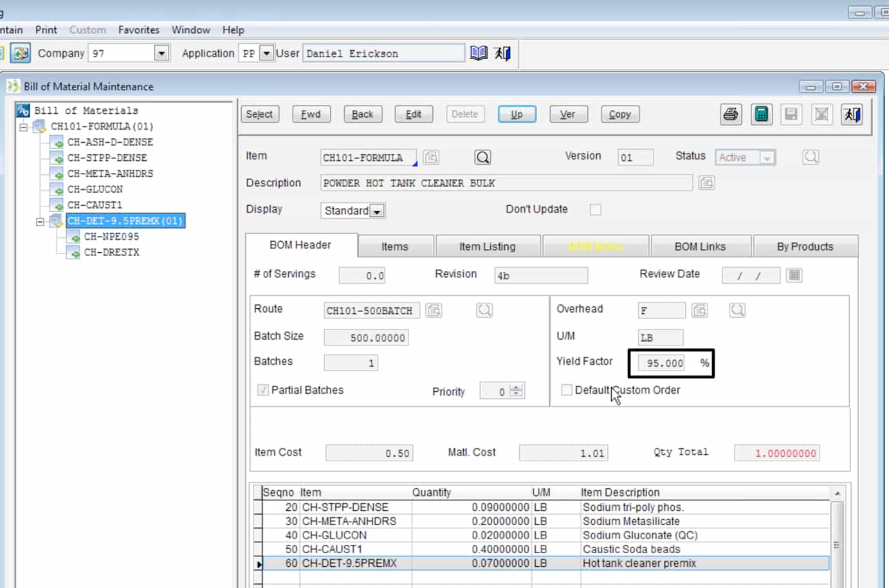The width and height of the screenshot is (889, 588).
Task: Collapse the CH-DET-9.5PREMX(01) tree node
Action: [40, 221]
